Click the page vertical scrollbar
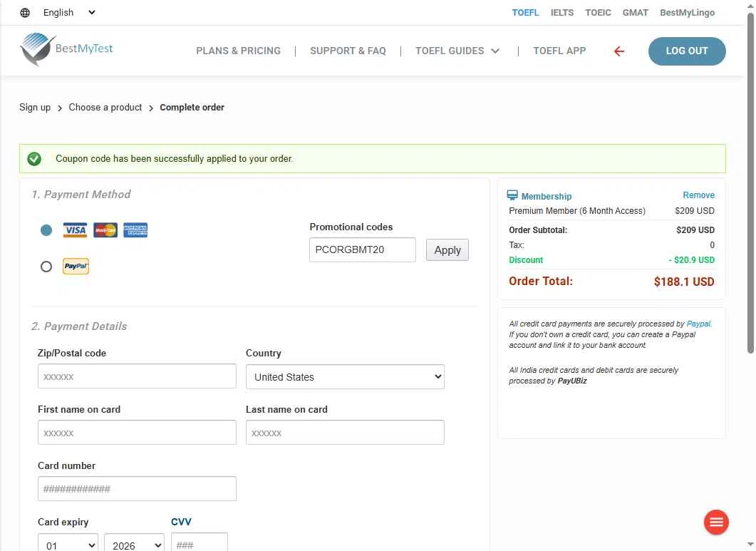The image size is (756, 551). 750,183
